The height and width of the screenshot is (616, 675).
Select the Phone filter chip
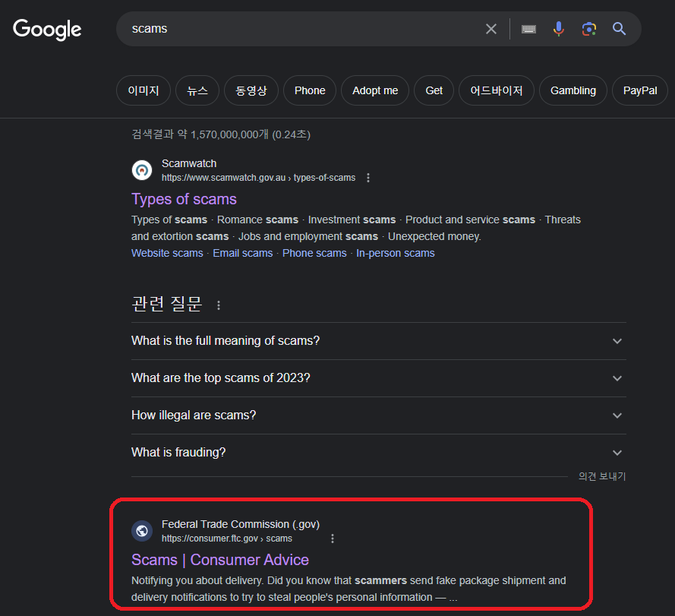click(310, 90)
